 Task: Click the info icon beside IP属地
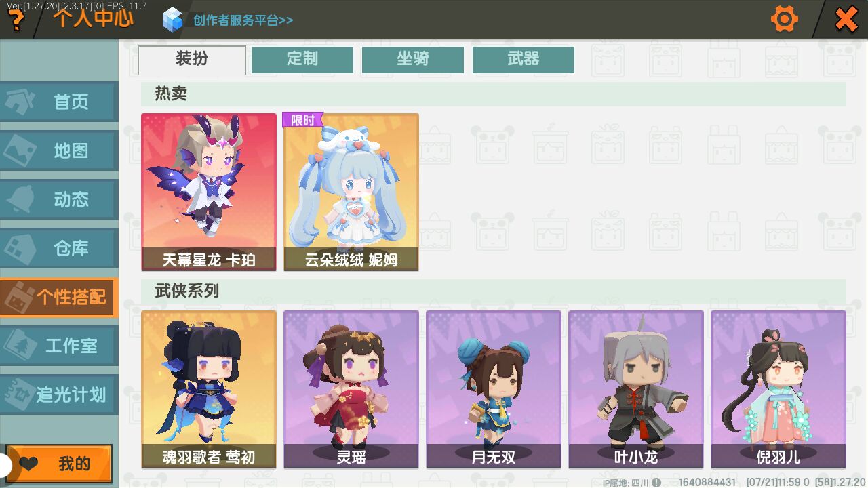[x=656, y=483]
